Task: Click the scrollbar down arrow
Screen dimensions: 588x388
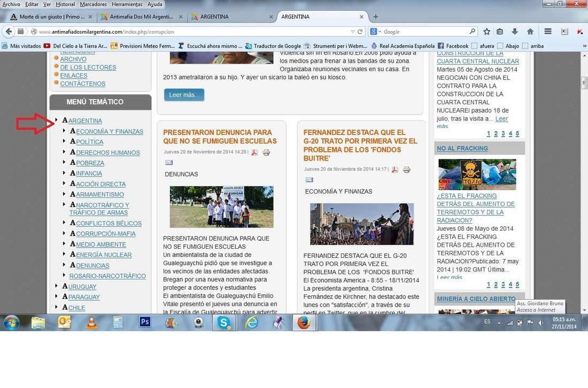Action: (x=584, y=310)
